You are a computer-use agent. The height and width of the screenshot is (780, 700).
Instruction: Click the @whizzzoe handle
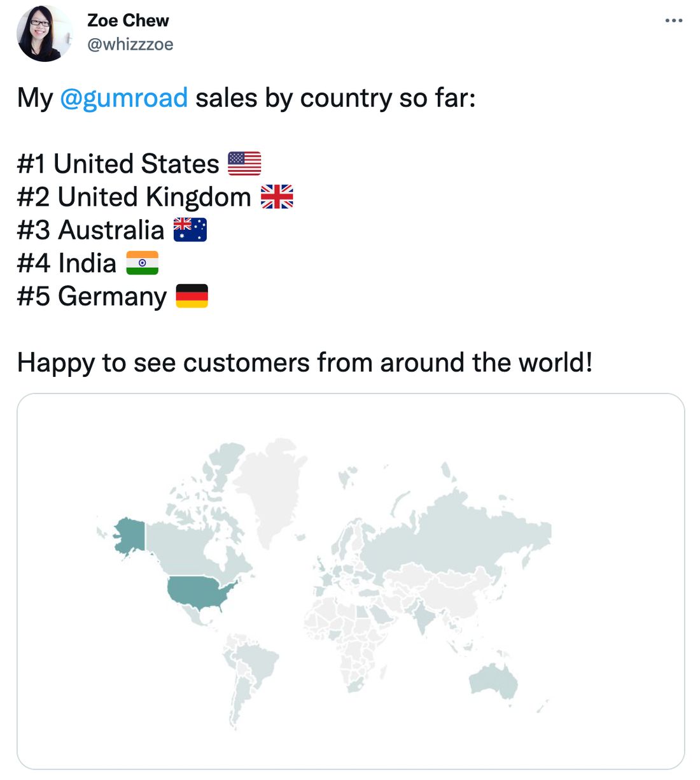(130, 45)
